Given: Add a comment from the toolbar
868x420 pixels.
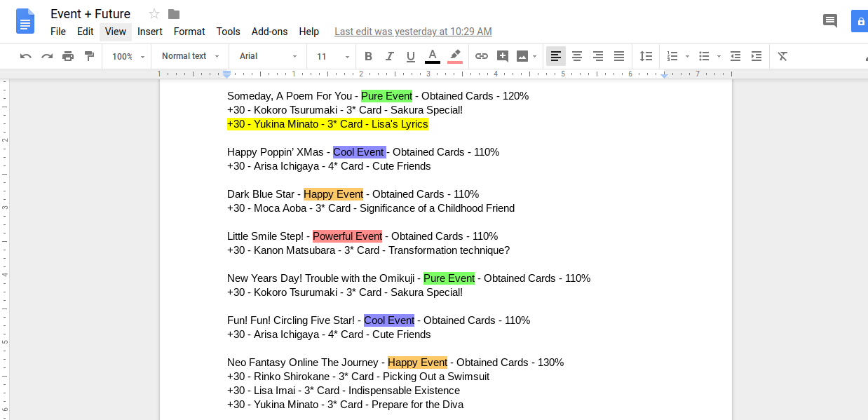Looking at the screenshot, I should pyautogui.click(x=502, y=56).
